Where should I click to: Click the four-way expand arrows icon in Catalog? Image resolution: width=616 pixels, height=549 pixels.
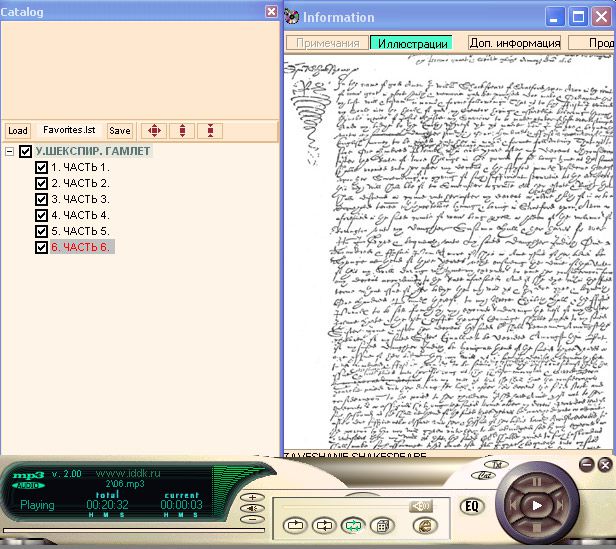[x=154, y=130]
